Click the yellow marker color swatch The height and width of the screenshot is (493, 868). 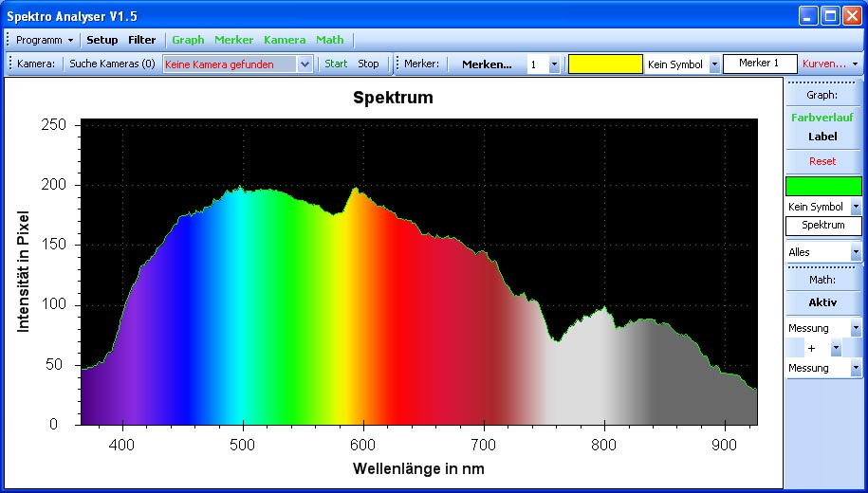[605, 64]
